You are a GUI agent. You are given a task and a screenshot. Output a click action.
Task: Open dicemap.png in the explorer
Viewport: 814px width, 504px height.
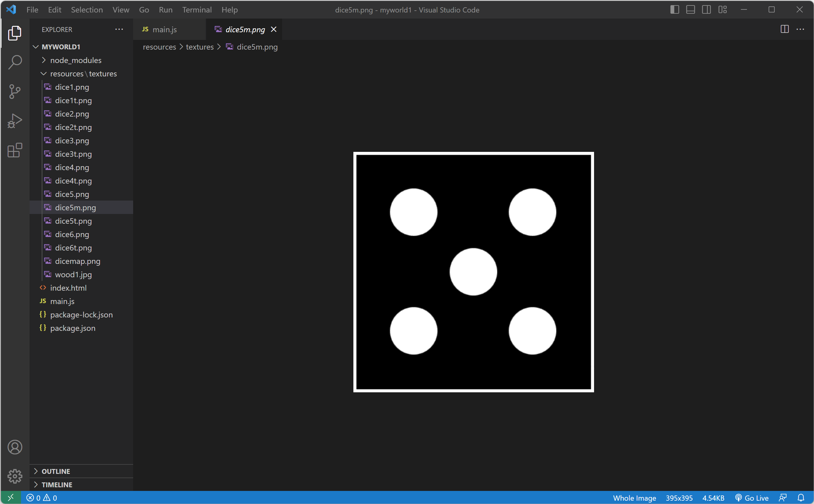pos(77,261)
